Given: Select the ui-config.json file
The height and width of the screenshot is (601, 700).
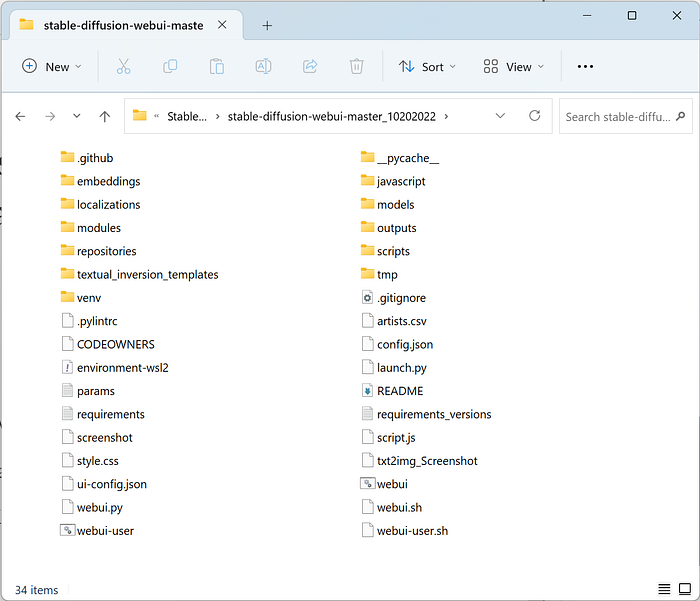Looking at the screenshot, I should pyautogui.click(x=104, y=484).
